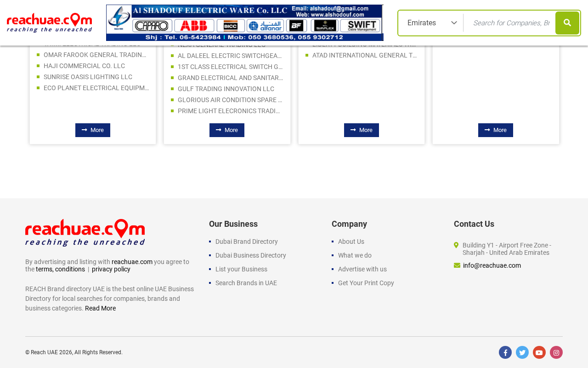Viewport: 588px width, 368px height.
Task: Open the privacy policy link
Action: click(111, 269)
